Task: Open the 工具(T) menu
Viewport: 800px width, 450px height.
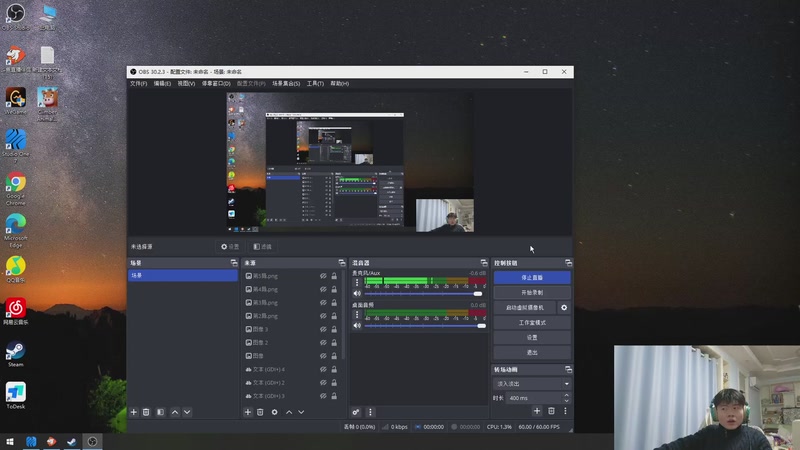Action: pyautogui.click(x=315, y=84)
